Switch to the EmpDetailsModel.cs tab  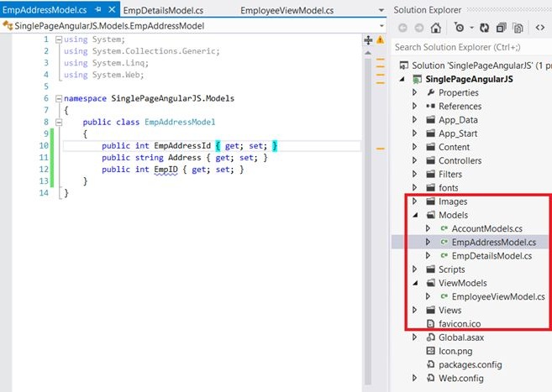pyautogui.click(x=163, y=11)
